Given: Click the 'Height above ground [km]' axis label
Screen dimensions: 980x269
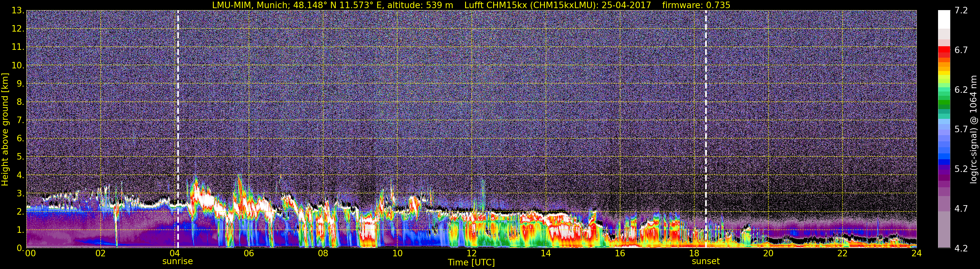Looking at the screenshot, I should (x=5, y=129).
